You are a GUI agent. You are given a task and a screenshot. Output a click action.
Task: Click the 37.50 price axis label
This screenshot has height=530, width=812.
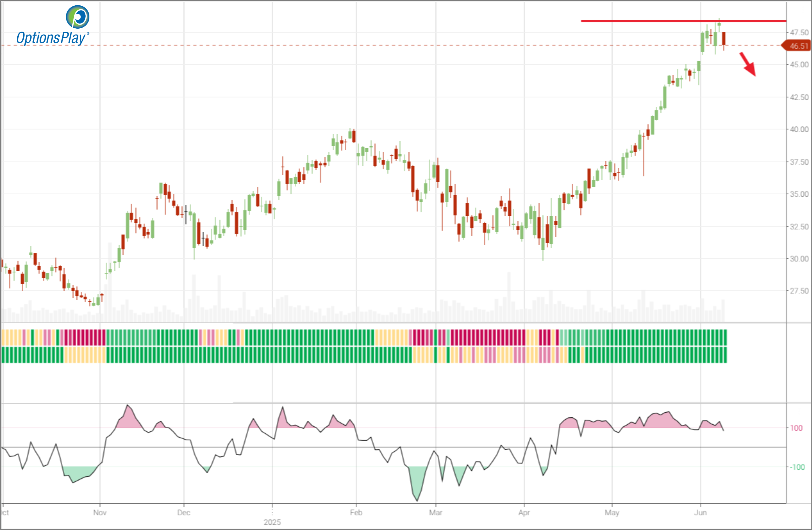pyautogui.click(x=799, y=162)
